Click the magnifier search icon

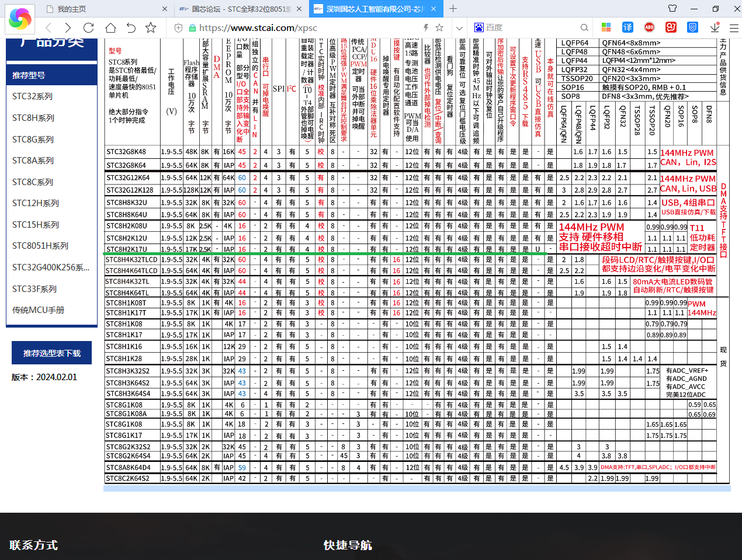pyautogui.click(x=584, y=27)
